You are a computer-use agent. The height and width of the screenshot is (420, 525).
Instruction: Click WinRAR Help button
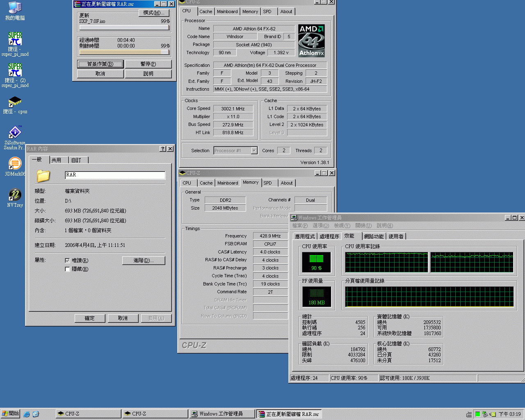pos(148,74)
